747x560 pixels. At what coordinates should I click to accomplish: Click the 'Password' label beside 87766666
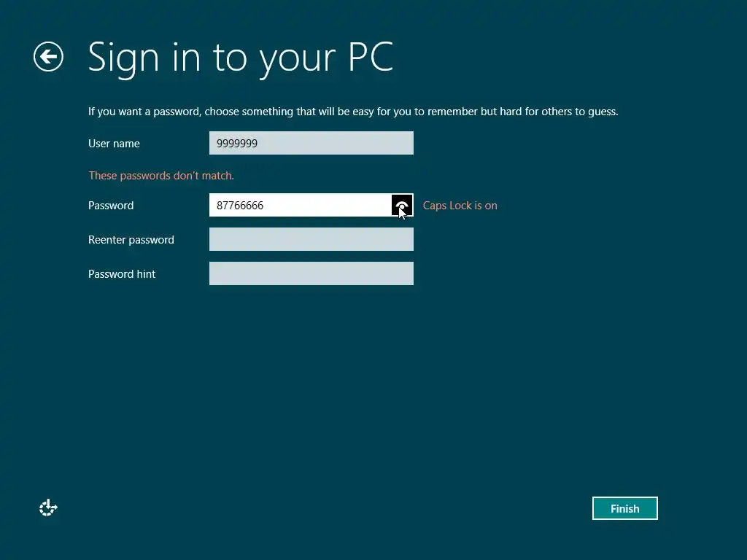[x=111, y=205]
